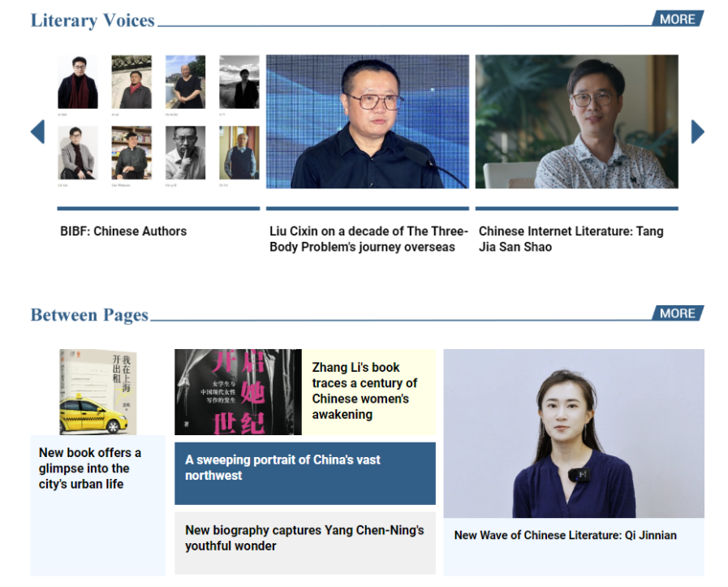The height and width of the screenshot is (587, 728).
Task: Read Liu Cixin Three-Body Problem article
Action: click(x=368, y=239)
